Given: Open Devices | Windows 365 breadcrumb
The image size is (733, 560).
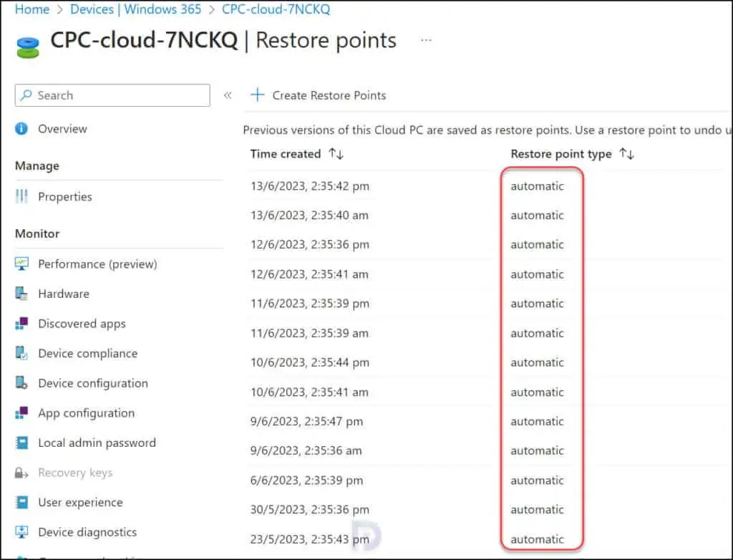Looking at the screenshot, I should click(x=135, y=9).
